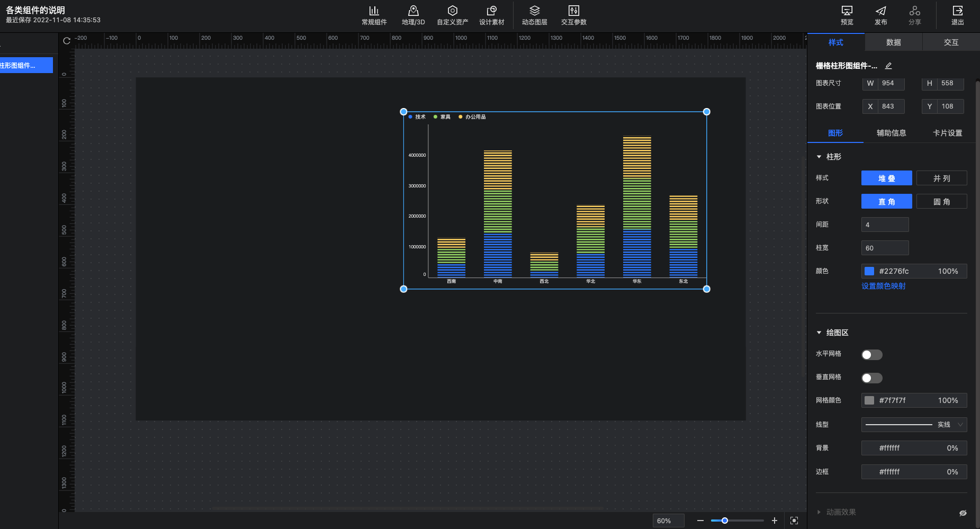The height and width of the screenshot is (529, 980).
Task: Click the chart height H field
Action: pos(943,83)
